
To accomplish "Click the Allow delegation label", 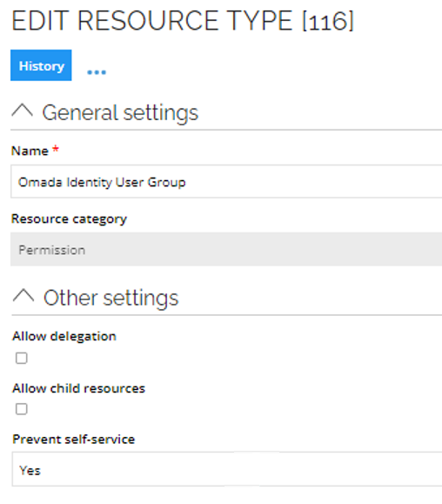I will coord(64,337).
